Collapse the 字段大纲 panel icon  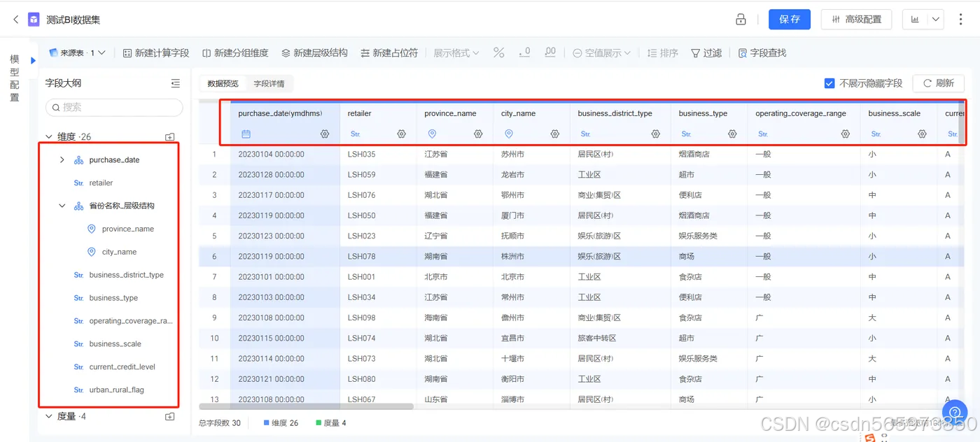tap(175, 83)
